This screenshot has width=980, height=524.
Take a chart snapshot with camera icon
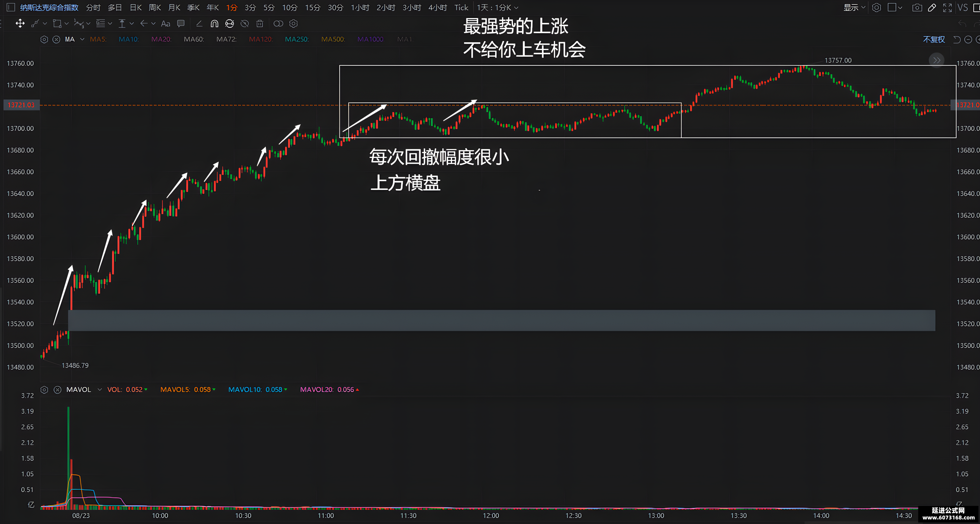[917, 8]
